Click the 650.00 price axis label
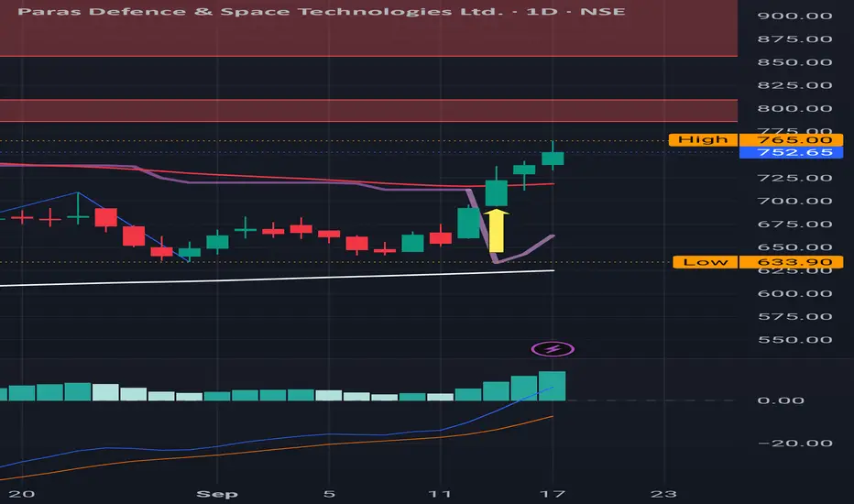This screenshot has height=504, width=854. [794, 247]
